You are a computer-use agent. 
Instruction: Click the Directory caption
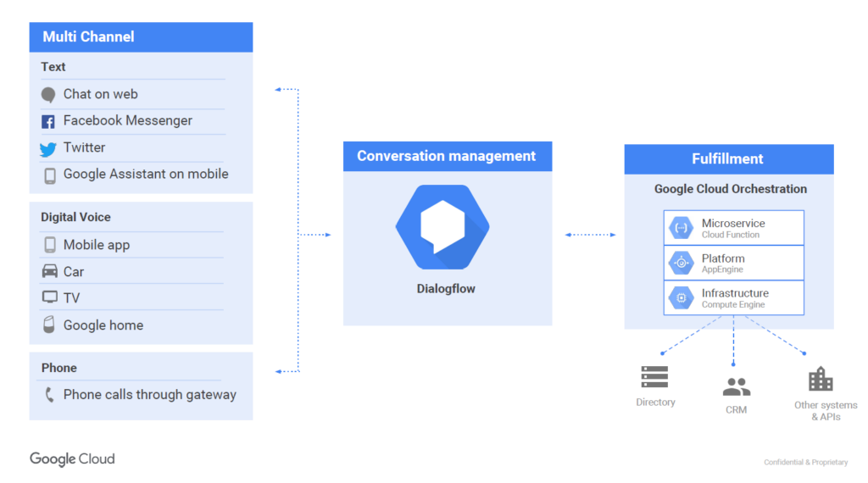(655, 402)
